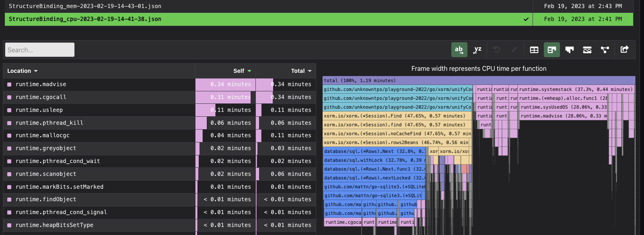Click the runtime.systemstack flamegraph frame
644x235 pixels.
(576, 89)
